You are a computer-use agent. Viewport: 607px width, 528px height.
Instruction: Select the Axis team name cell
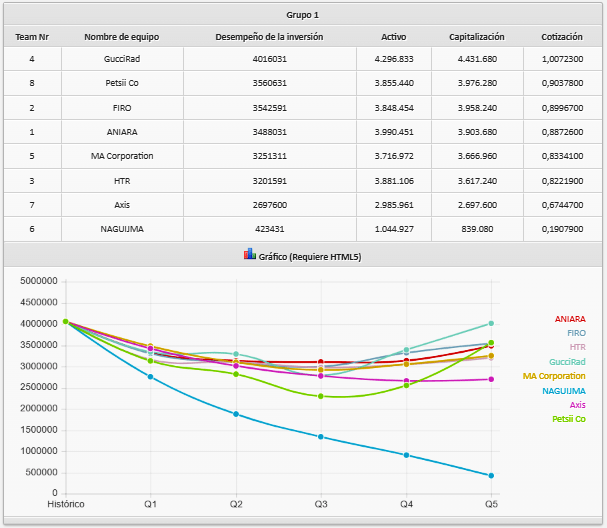(122, 205)
